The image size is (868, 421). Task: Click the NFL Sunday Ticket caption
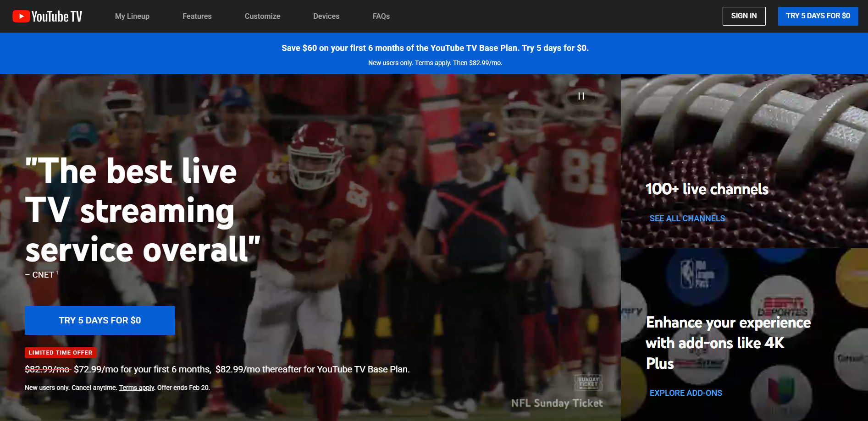point(557,403)
